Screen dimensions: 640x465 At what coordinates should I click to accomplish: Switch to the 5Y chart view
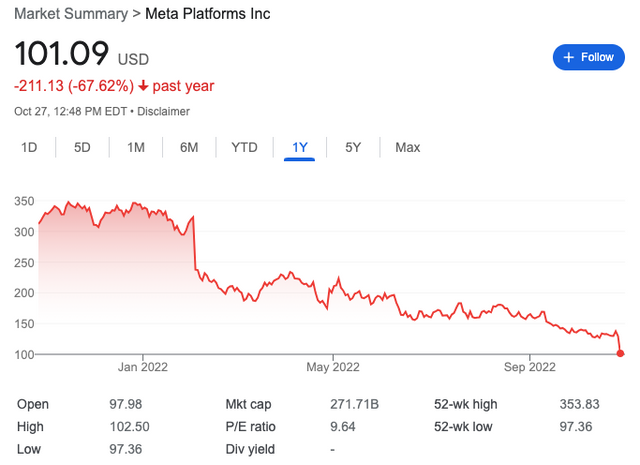pos(353,148)
